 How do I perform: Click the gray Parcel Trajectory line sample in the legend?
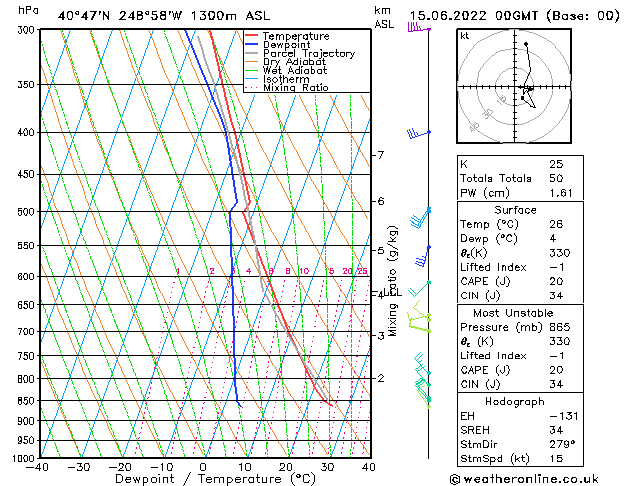pyautogui.click(x=251, y=53)
